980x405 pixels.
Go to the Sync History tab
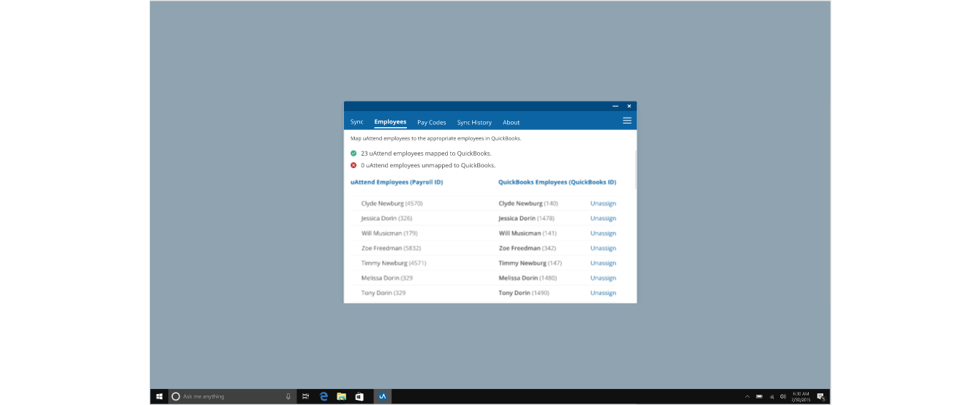474,122
